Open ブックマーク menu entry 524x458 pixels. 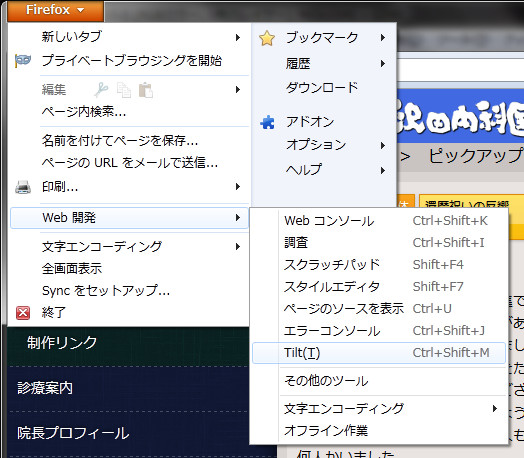click(x=323, y=37)
